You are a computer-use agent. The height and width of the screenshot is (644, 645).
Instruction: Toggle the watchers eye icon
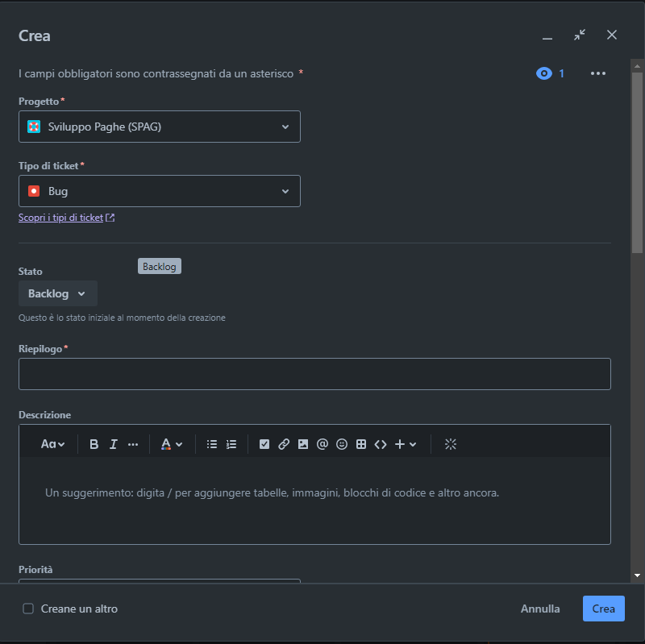(x=543, y=73)
